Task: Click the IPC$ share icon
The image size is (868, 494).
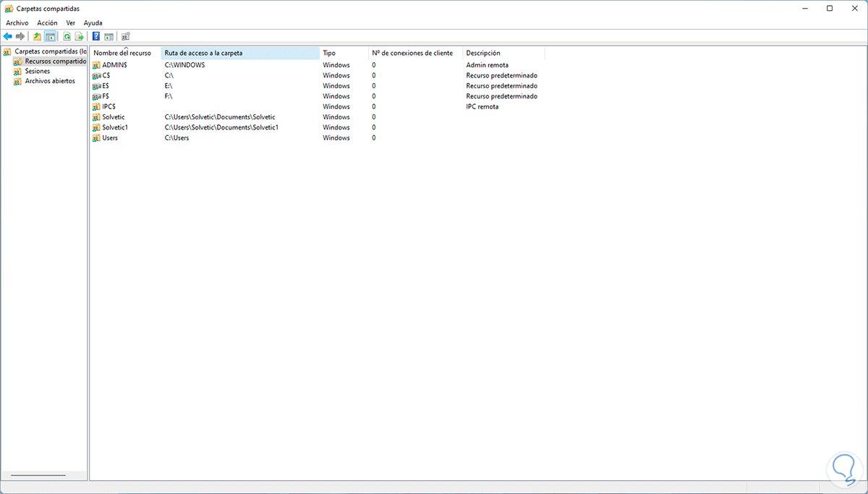Action: [96, 107]
